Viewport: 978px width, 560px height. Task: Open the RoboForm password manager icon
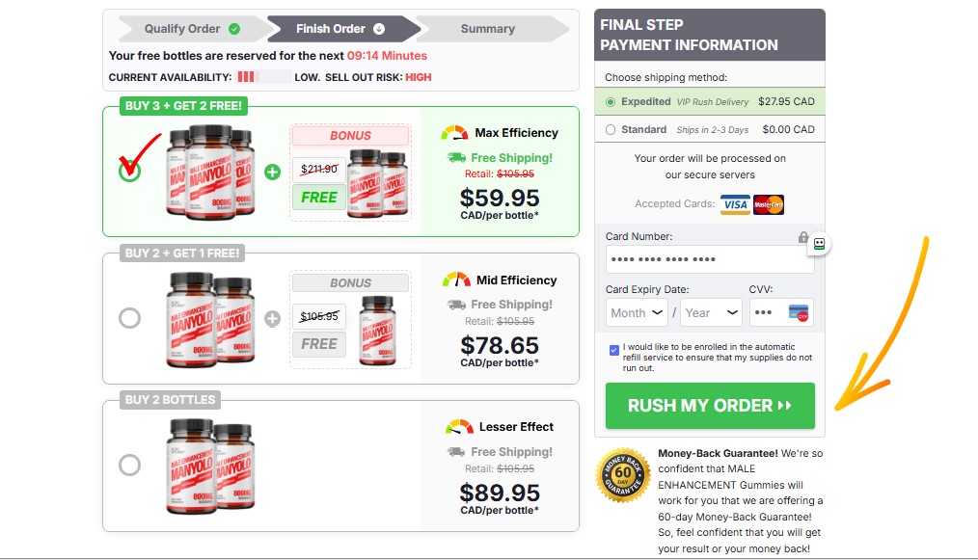(818, 244)
